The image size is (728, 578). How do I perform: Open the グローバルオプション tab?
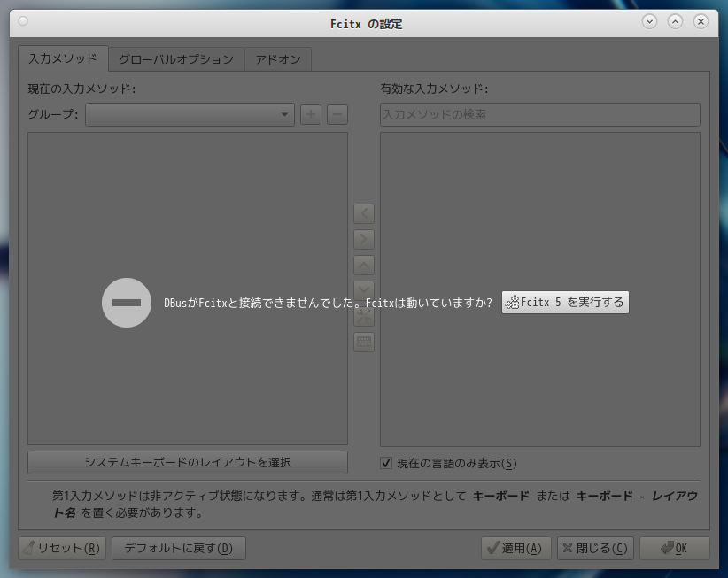point(176,59)
